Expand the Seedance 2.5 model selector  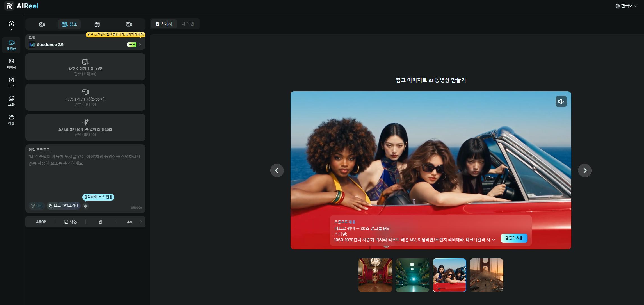(85, 45)
